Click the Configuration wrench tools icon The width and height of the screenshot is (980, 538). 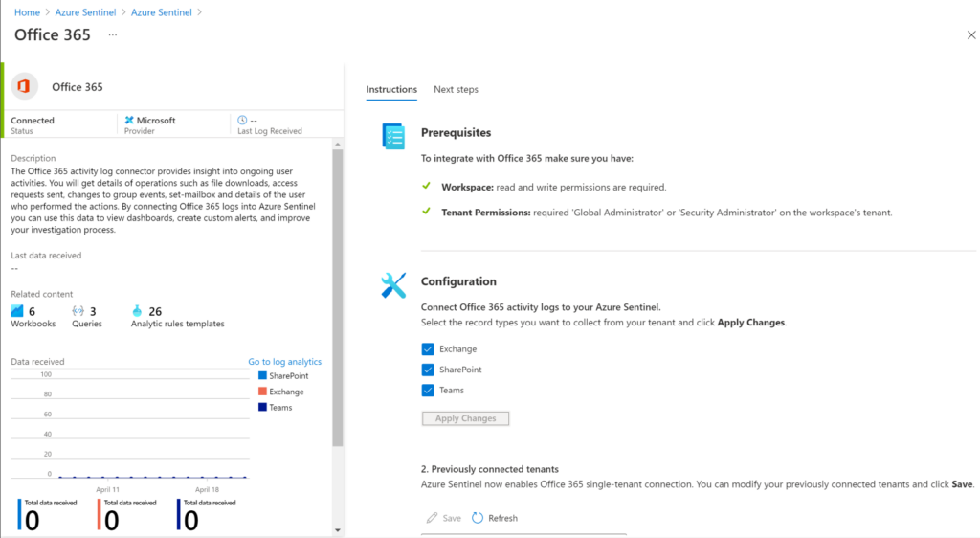(x=393, y=284)
